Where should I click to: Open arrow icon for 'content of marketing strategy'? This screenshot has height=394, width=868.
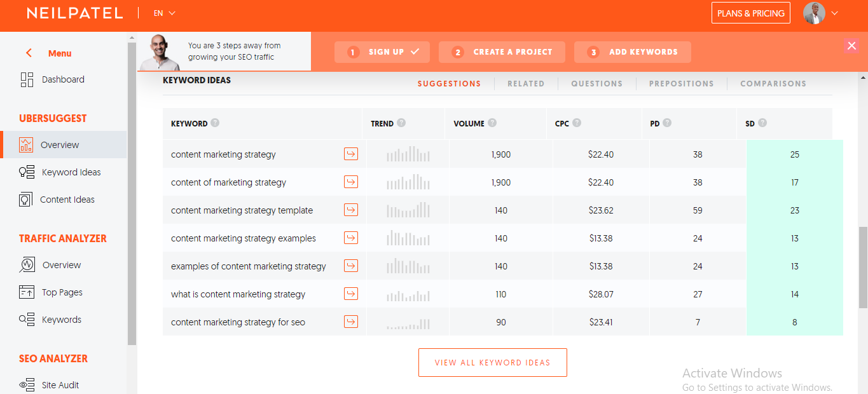coord(351,182)
